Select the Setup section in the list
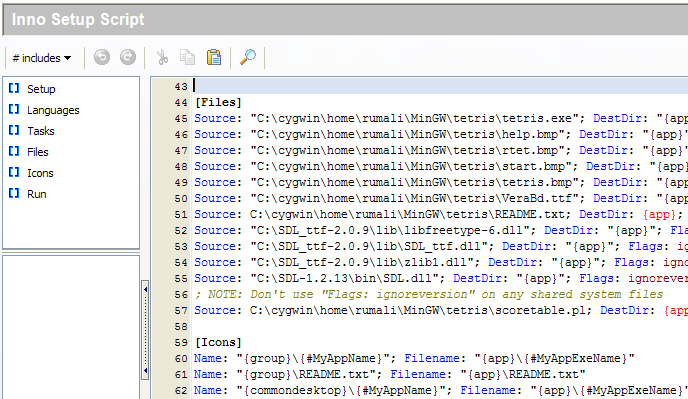The image size is (688, 399). point(41,89)
